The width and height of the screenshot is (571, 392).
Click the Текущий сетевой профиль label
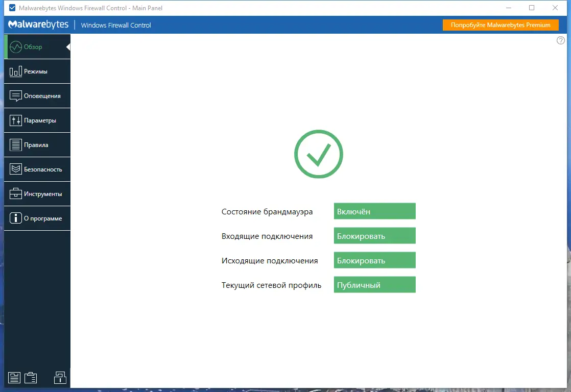point(271,285)
